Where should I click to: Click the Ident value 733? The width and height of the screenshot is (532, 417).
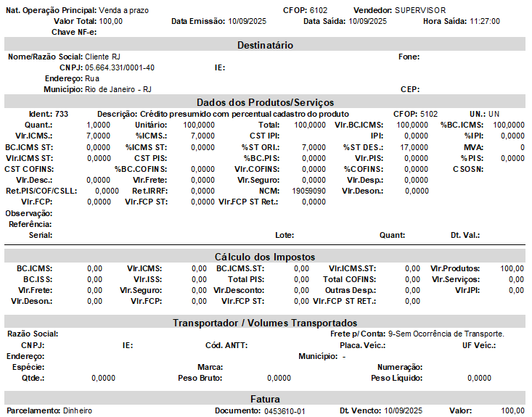point(62,115)
